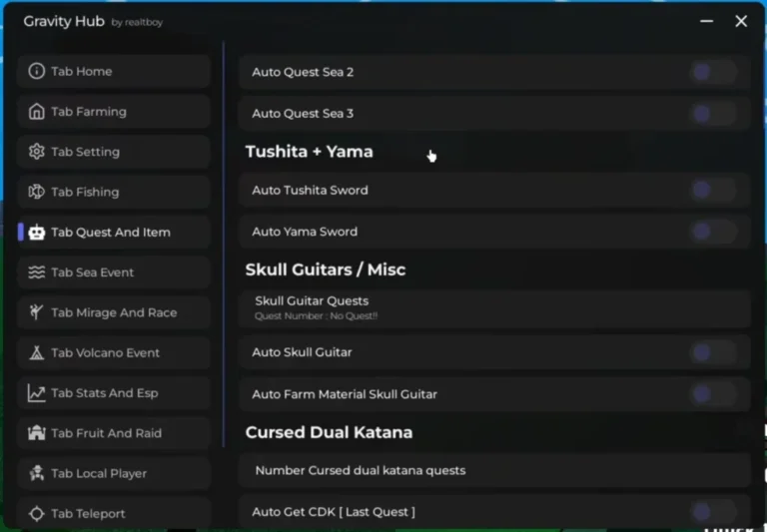Screen dimensions: 767x532
Task: Switch on Auto Farm Material Skull Guitar
Action: [714, 393]
